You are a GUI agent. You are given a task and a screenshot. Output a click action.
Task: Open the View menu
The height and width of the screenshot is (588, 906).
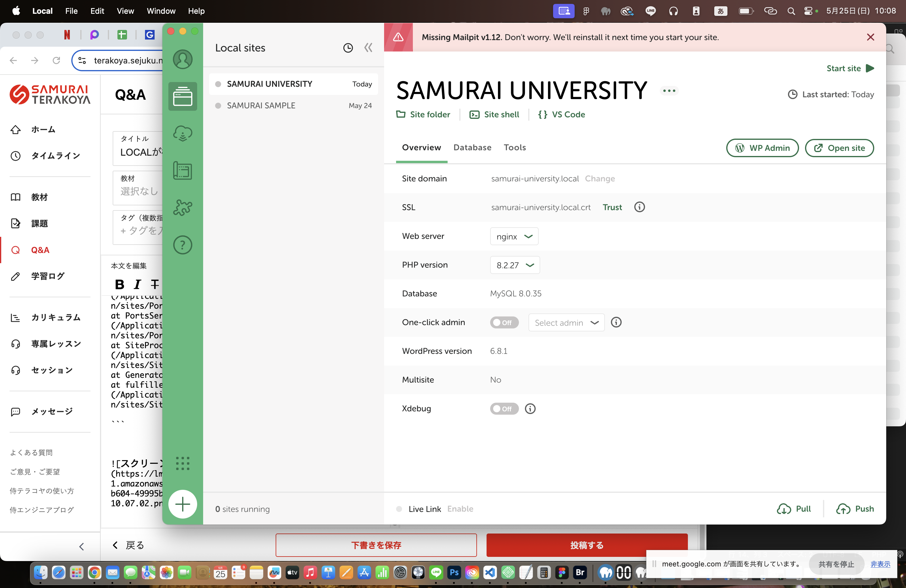125,11
